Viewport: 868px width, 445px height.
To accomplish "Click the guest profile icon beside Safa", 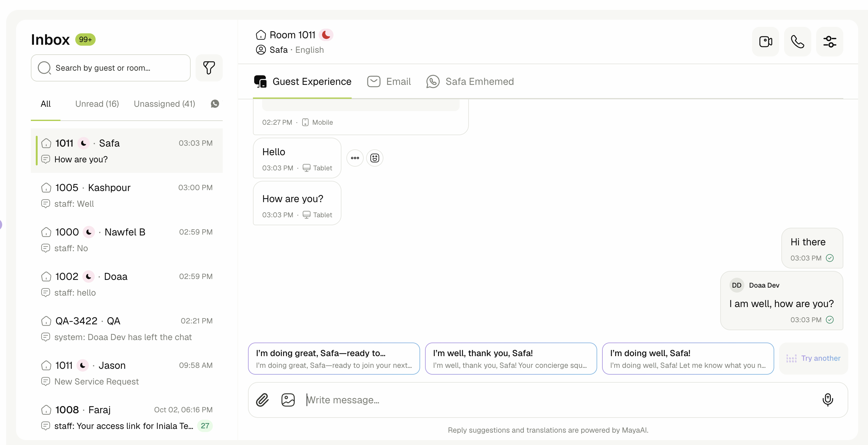I will click(x=261, y=50).
